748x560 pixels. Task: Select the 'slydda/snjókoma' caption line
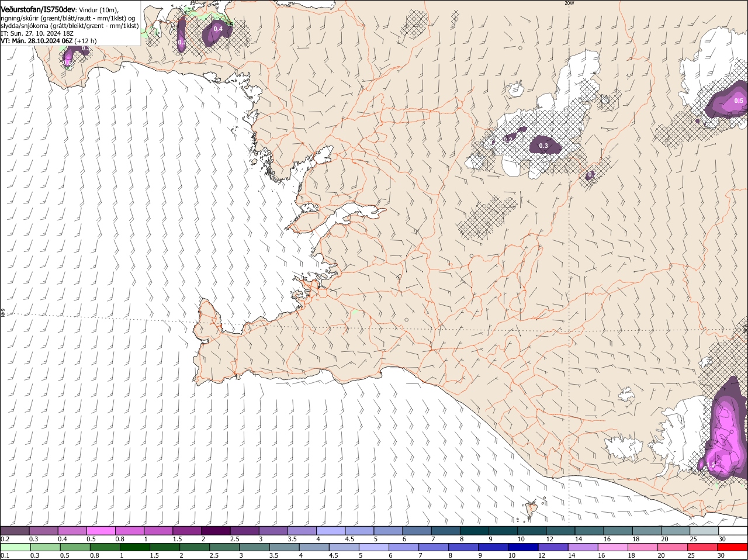tap(70, 26)
